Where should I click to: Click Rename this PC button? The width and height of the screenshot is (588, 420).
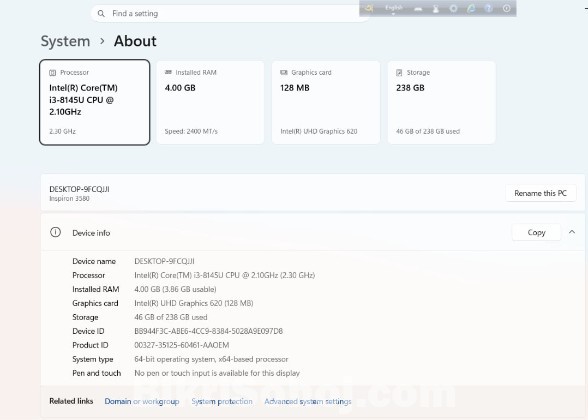pos(540,193)
